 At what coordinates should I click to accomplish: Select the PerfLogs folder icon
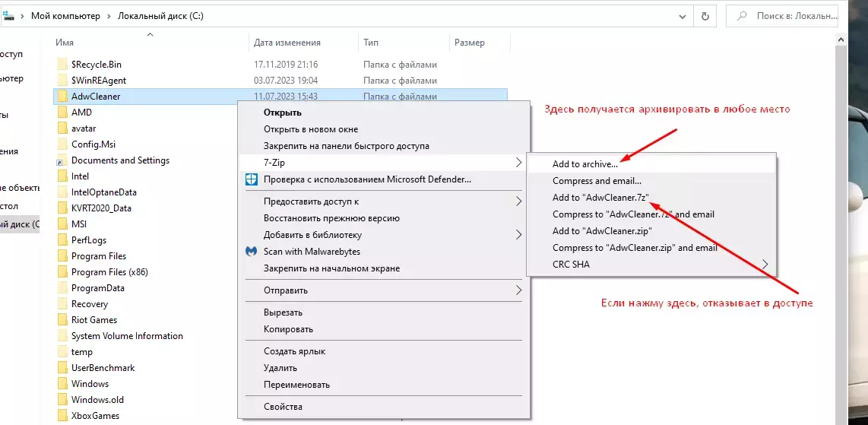coord(62,240)
